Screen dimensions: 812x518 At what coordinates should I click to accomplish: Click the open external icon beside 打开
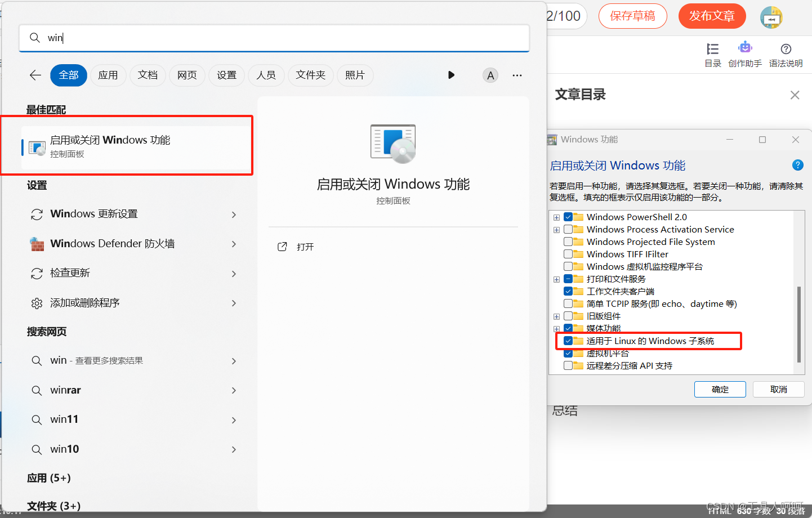(x=282, y=247)
